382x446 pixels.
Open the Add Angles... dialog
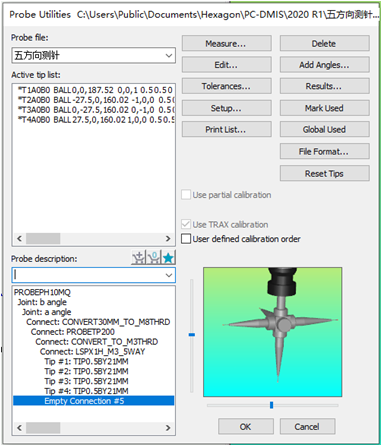[x=324, y=65]
